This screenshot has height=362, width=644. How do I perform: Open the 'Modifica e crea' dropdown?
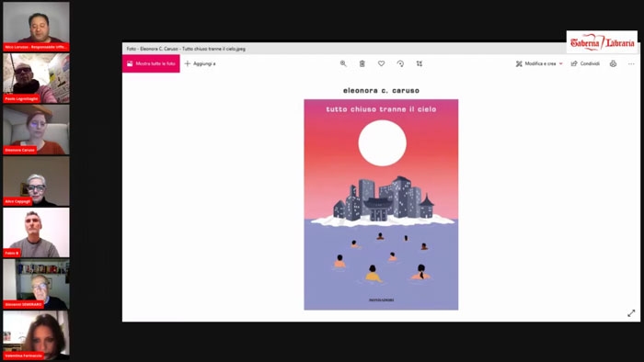(539, 63)
